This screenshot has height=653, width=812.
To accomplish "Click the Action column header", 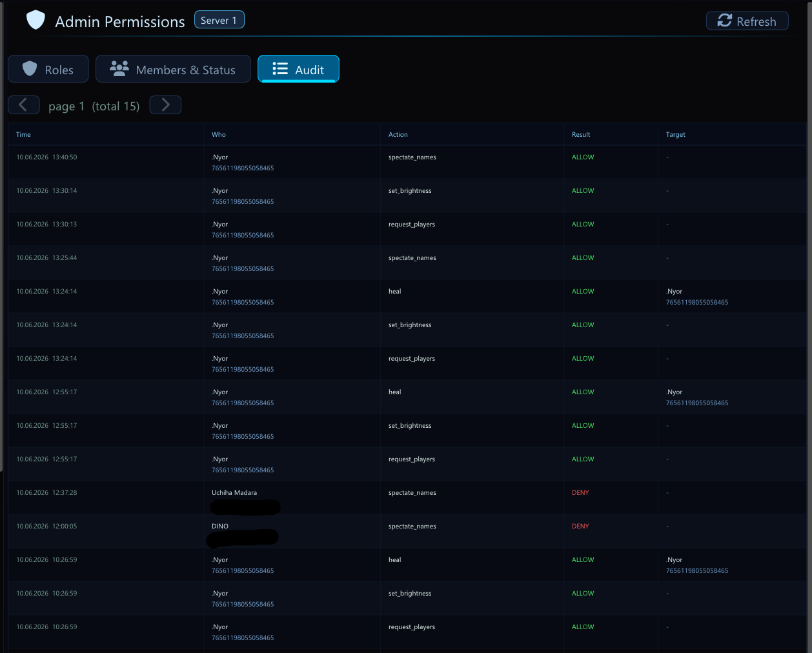I will [398, 134].
